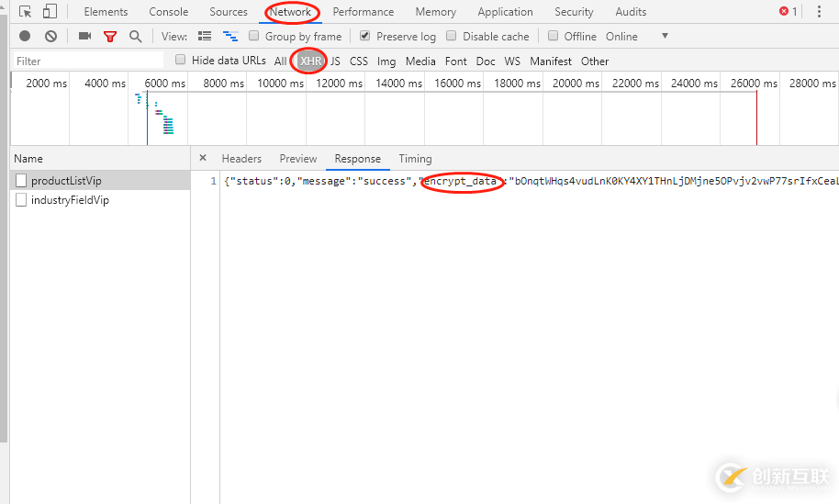839x504 pixels.
Task: Focus the Filter text input
Action: (88, 61)
